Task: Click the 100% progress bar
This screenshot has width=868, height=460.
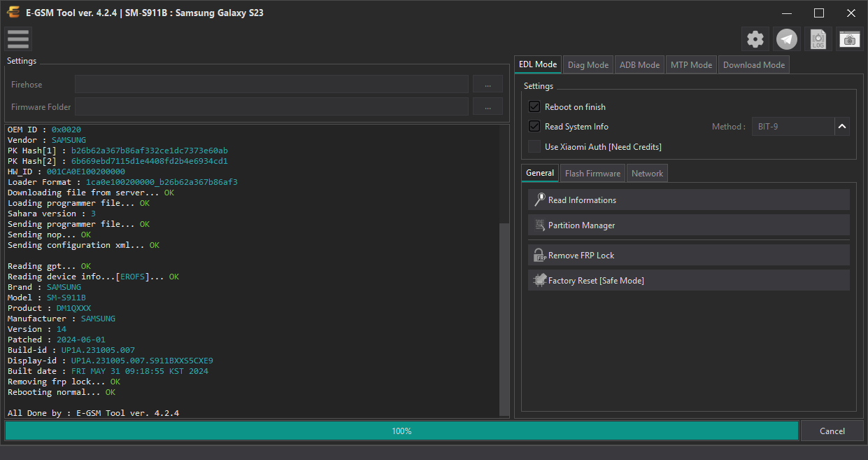Action: point(401,431)
